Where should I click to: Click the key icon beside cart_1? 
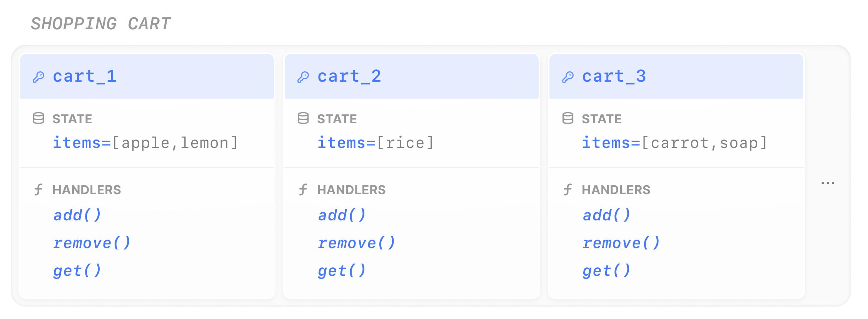coord(38,77)
